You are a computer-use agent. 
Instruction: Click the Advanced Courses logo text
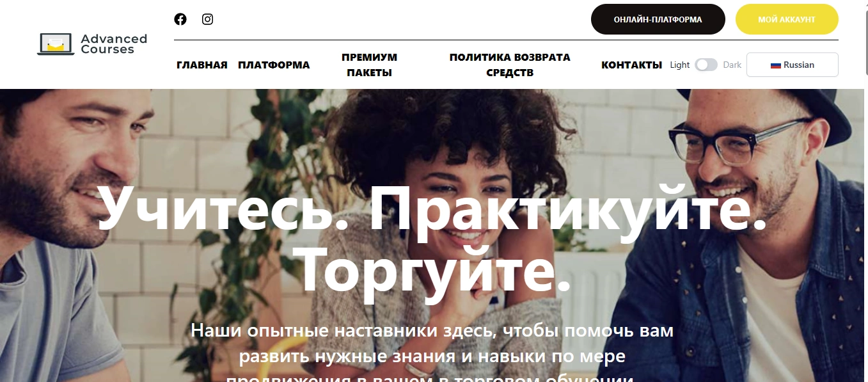(x=114, y=44)
